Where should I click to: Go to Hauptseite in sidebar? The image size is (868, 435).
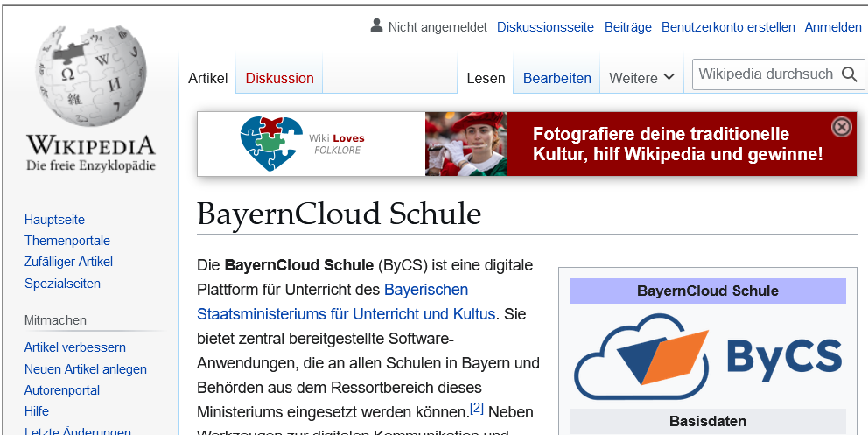[54, 220]
